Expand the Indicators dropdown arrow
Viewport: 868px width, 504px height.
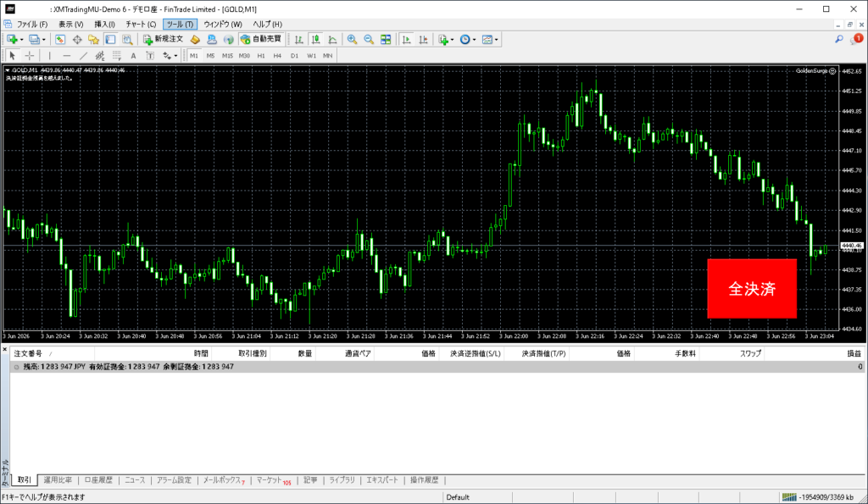click(453, 40)
